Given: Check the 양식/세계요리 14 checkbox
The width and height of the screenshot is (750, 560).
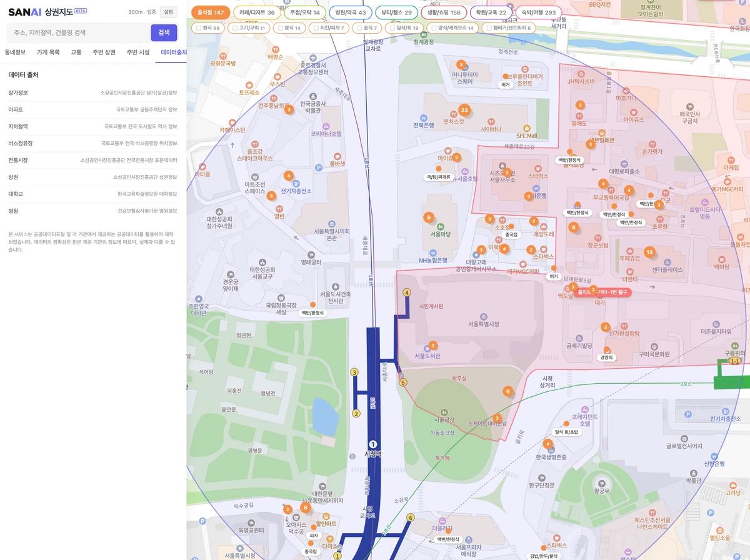Looking at the screenshot, I should point(434,28).
